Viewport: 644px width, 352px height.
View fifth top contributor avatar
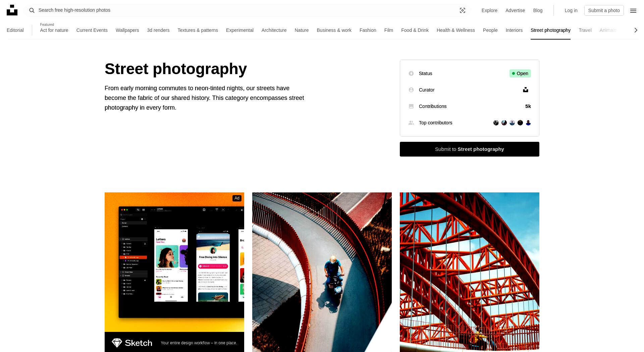point(528,123)
